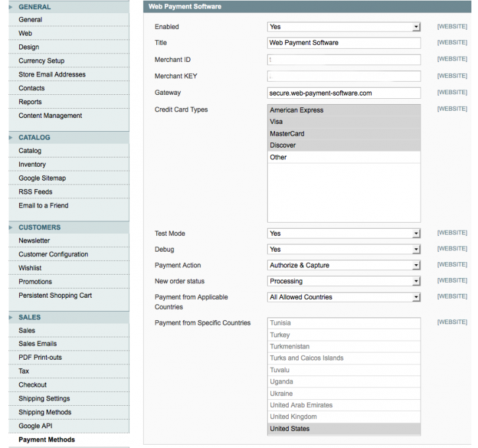
Task: Open Web configuration tab
Action: pos(69,33)
